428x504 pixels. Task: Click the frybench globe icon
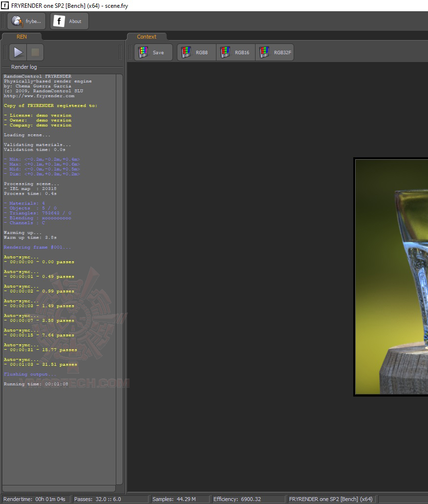pyautogui.click(x=17, y=21)
